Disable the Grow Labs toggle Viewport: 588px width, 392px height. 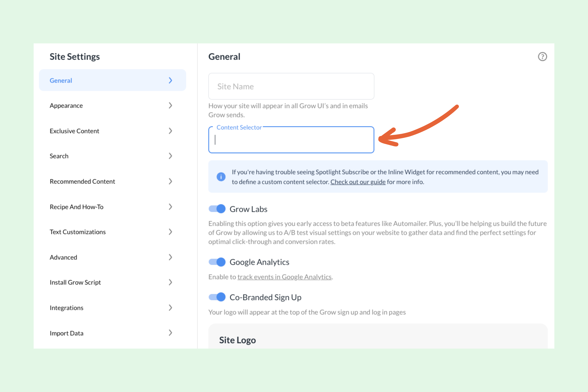point(217,209)
